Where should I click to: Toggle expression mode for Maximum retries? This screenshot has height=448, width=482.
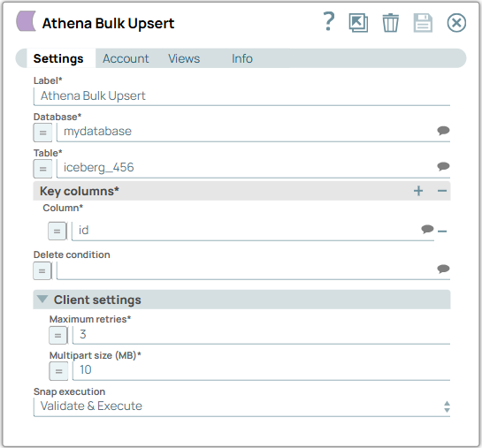click(x=58, y=335)
